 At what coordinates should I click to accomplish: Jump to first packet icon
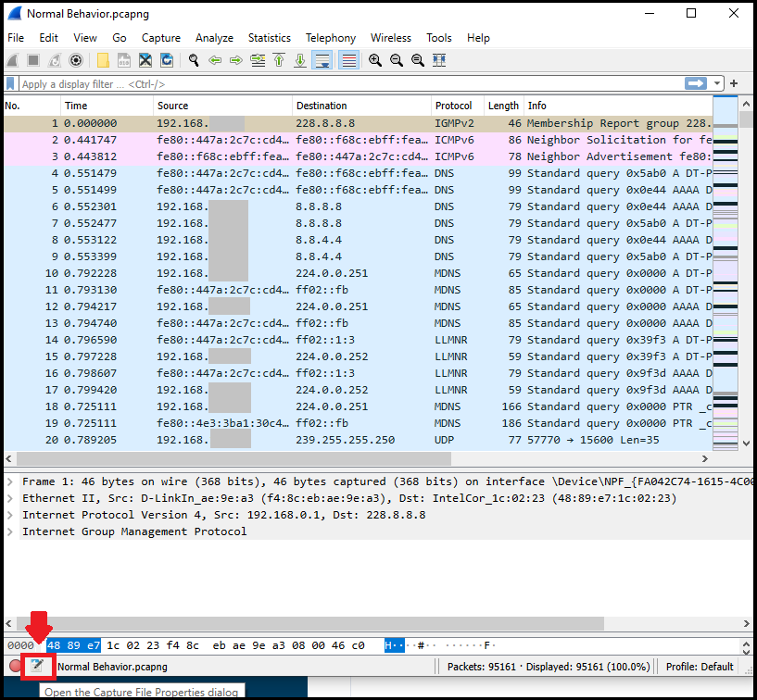[x=279, y=60]
